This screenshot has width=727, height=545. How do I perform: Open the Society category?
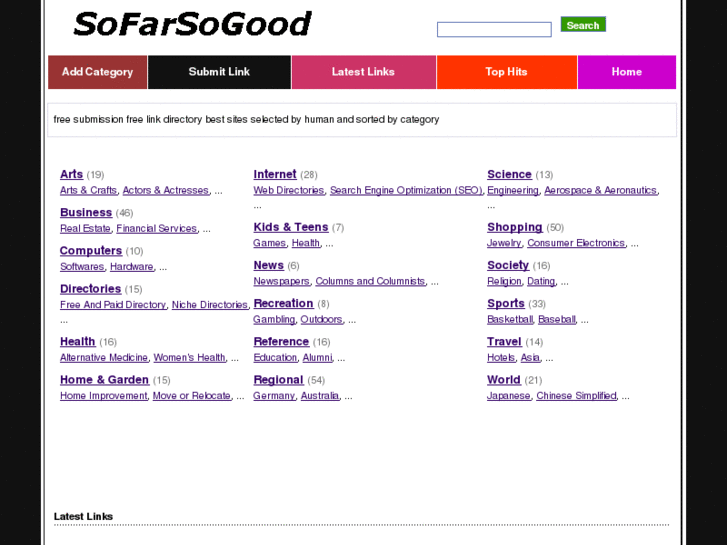pyautogui.click(x=508, y=265)
